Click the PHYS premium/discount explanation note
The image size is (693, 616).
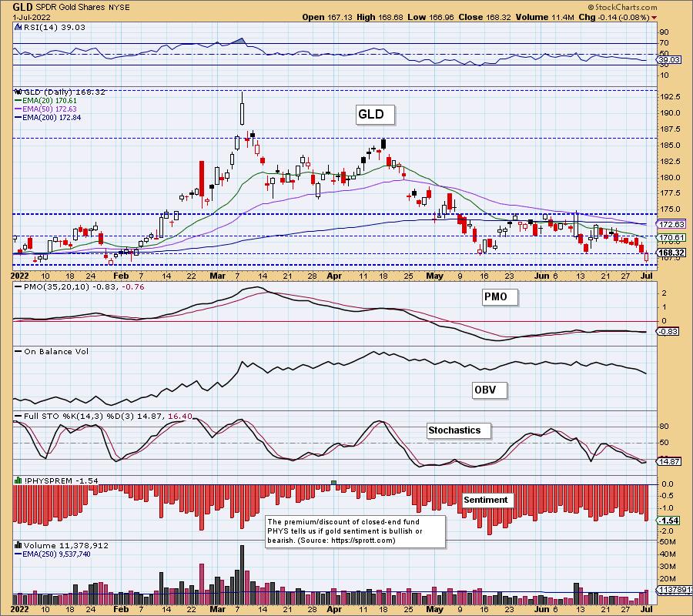(355, 531)
